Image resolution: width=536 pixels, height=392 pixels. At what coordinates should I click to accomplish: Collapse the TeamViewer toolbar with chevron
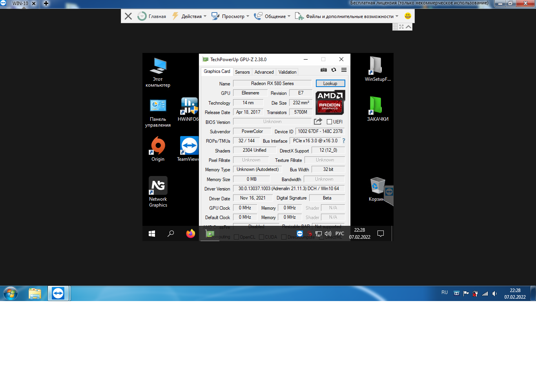tap(408, 27)
